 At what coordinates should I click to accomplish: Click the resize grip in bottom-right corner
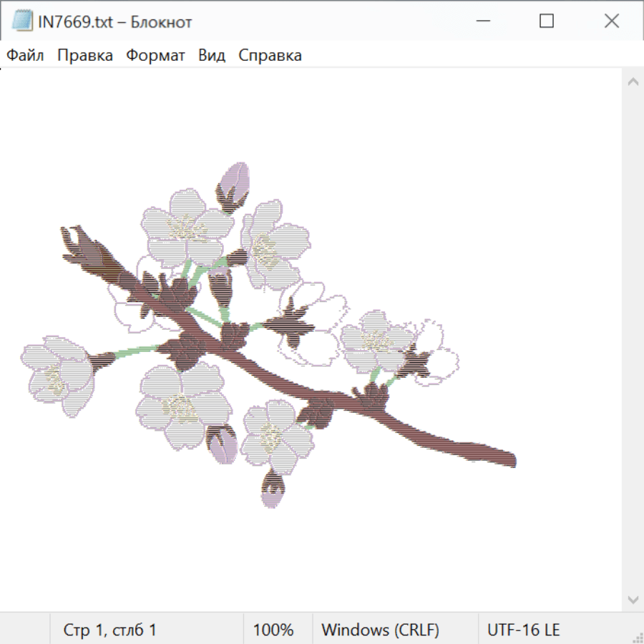pos(637,637)
